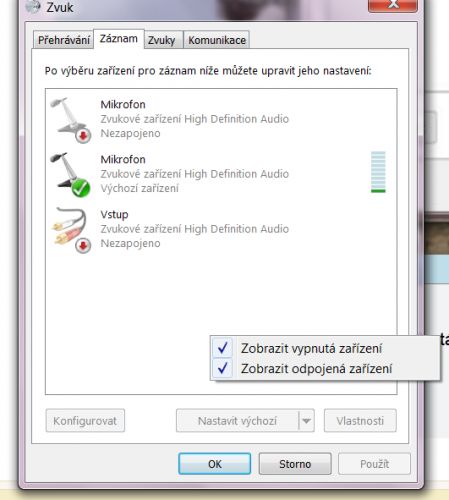Select the Záznam tab
Screen dimensions: 449x500
coord(119,39)
